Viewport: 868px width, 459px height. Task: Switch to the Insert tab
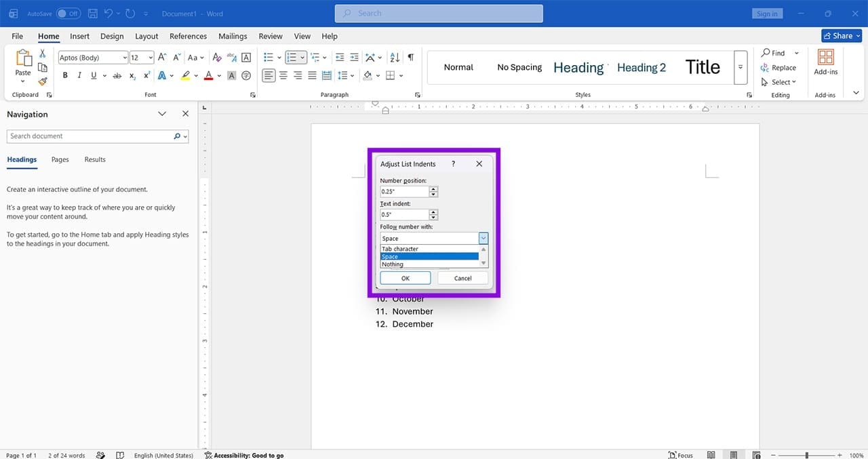[79, 36]
